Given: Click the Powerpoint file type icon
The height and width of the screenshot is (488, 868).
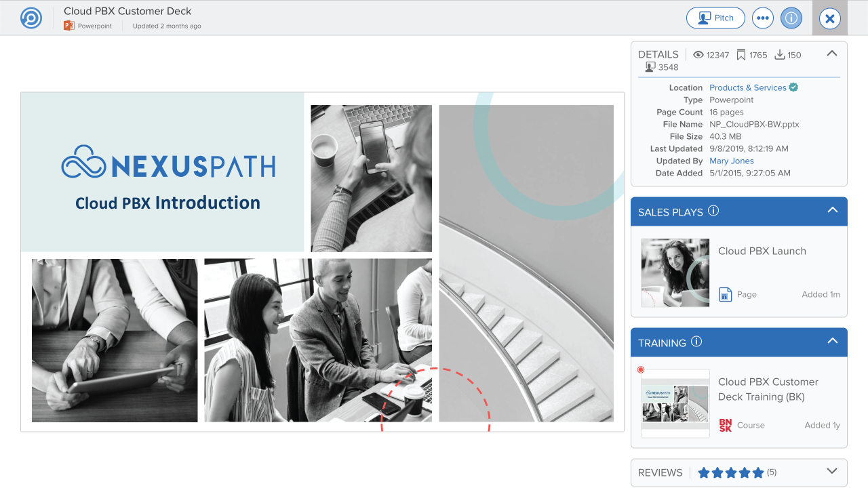Looking at the screenshot, I should click(x=68, y=26).
